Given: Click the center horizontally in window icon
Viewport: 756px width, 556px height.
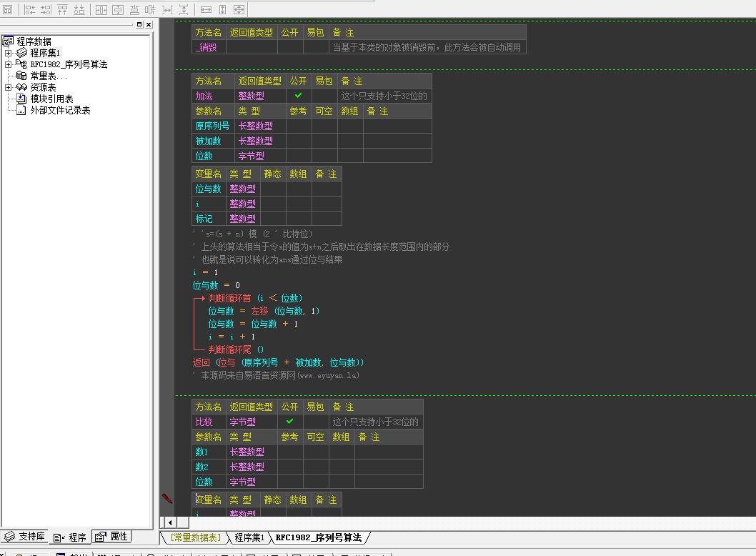Looking at the screenshot, I should [101, 9].
